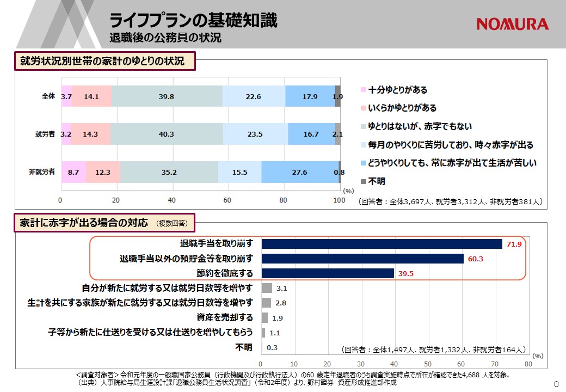Click the ゆとりはないが、赤字でもない legend swatch
566x392 pixels.
(363, 126)
